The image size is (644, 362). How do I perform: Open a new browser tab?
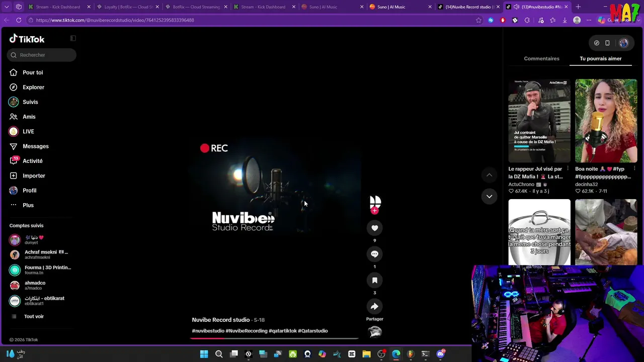(578, 7)
